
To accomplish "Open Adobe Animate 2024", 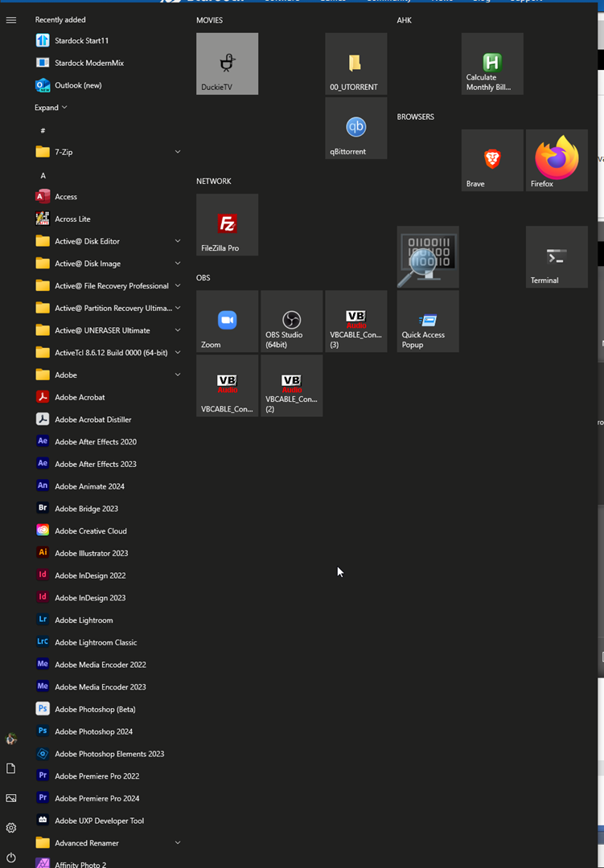I will tap(109, 486).
